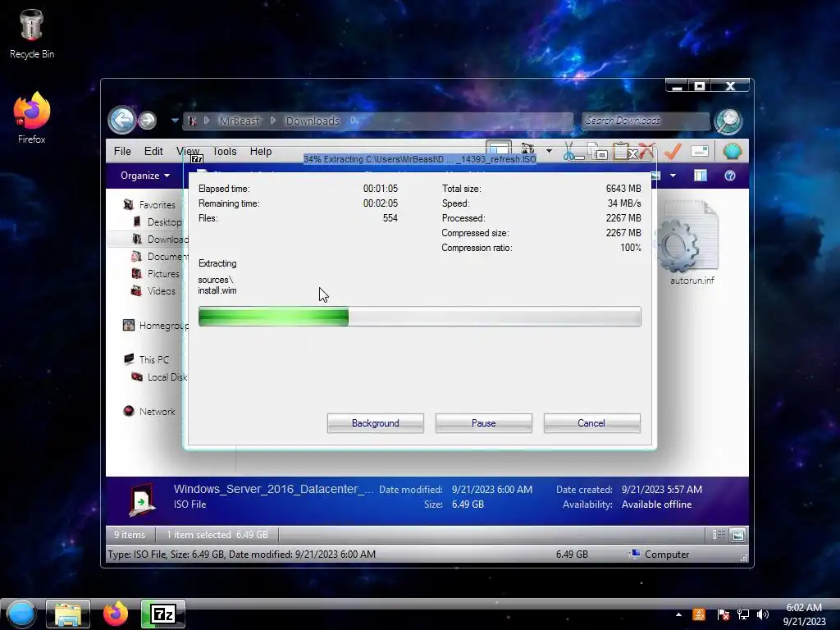840x630 pixels.
Task: Open Recycle Bin on the desktop
Action: pyautogui.click(x=32, y=33)
